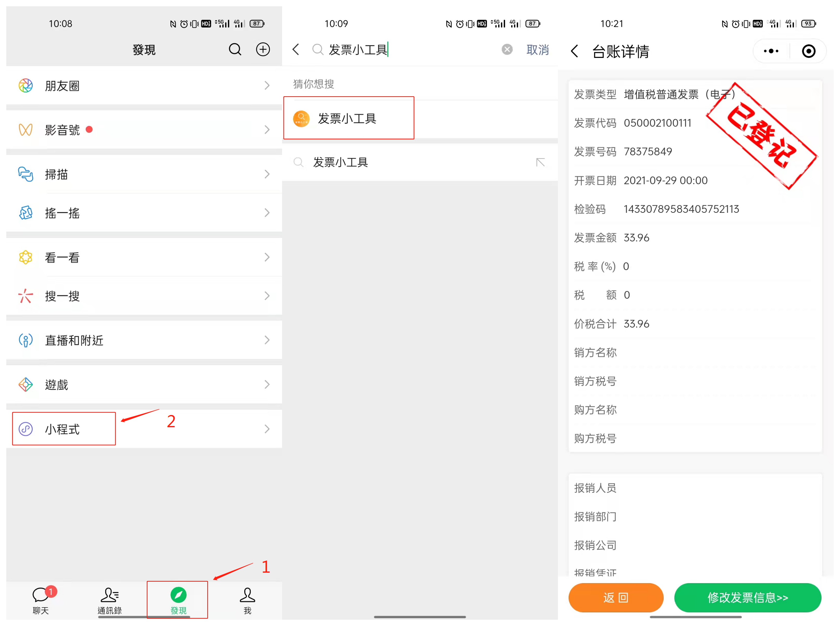Tap the more options ellipsis on 台账详情
The image size is (840, 626).
coord(771,50)
